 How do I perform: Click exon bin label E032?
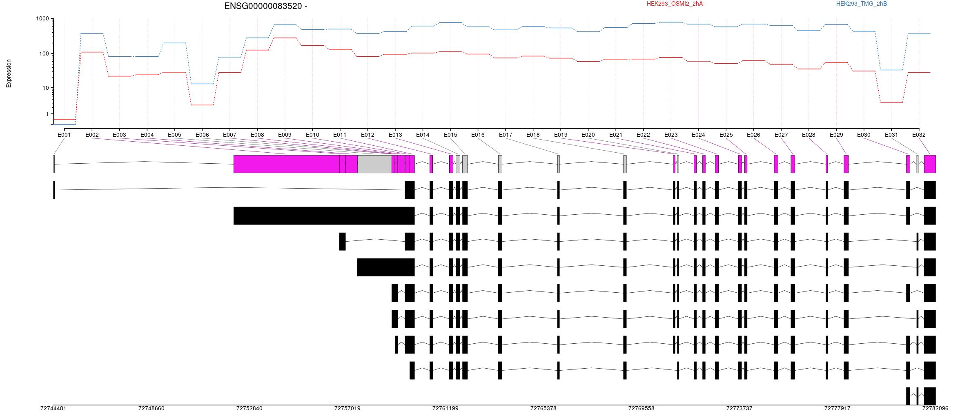919,135
